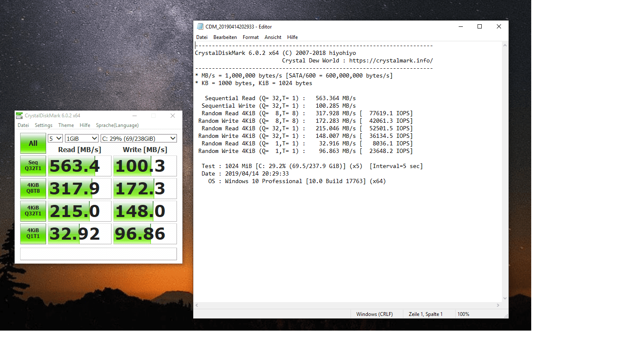644x362 pixels.
Task: Open the drive selection dropdown C: 29%
Action: pos(139,138)
